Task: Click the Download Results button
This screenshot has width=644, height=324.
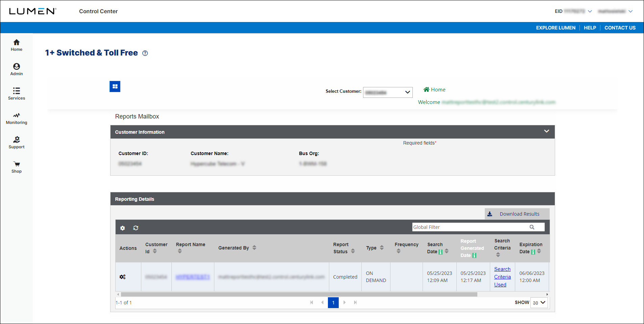Action: point(517,214)
